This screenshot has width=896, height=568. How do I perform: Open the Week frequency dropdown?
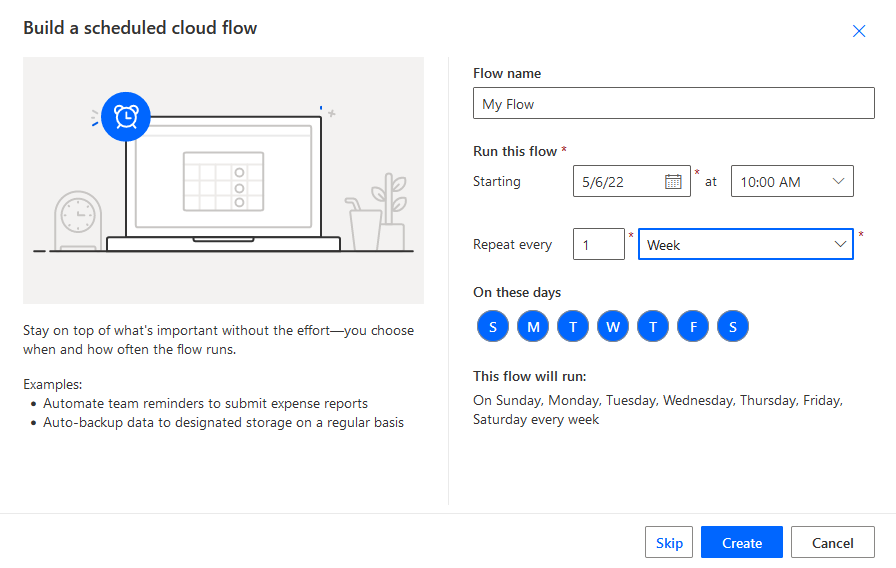[745, 244]
